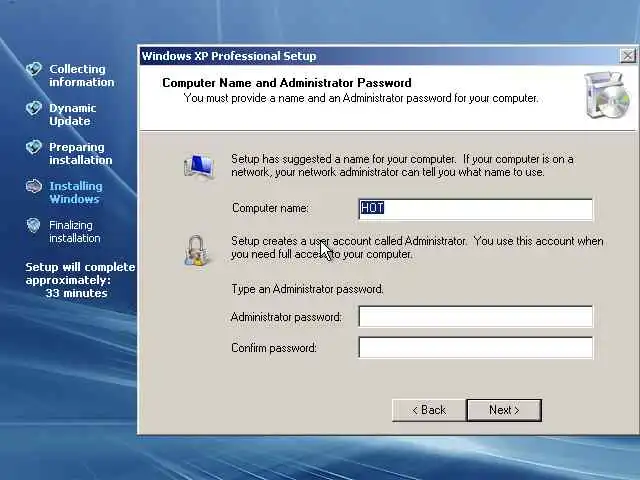Click the padlock icon
Viewport: 640px width, 480px height.
point(197,250)
